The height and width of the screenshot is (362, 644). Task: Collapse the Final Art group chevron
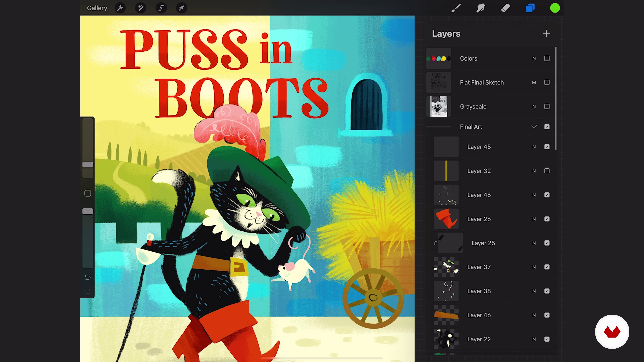coord(534,127)
